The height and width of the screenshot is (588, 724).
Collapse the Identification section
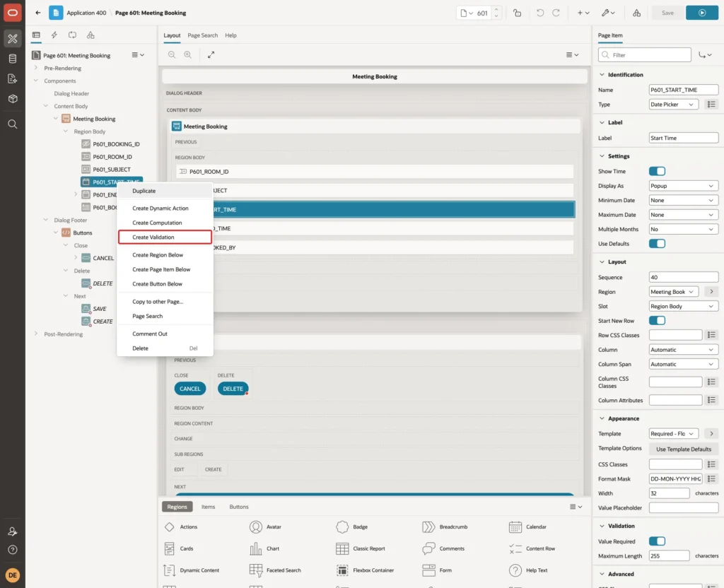pyautogui.click(x=602, y=74)
